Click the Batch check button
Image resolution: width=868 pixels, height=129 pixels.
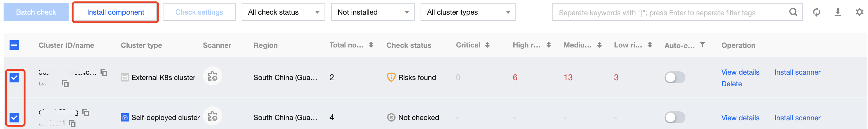click(x=36, y=12)
